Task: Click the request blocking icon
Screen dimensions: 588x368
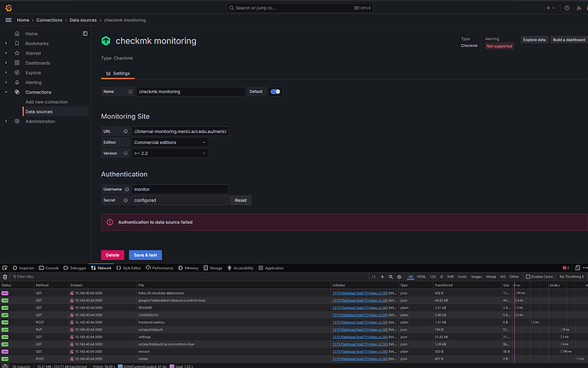Action: [x=400, y=277]
